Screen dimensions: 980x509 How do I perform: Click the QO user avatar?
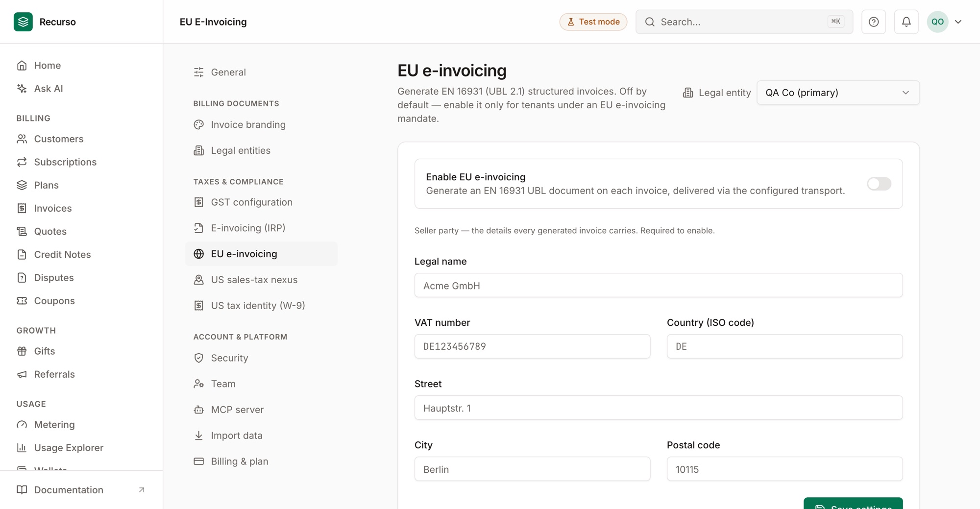coord(937,22)
